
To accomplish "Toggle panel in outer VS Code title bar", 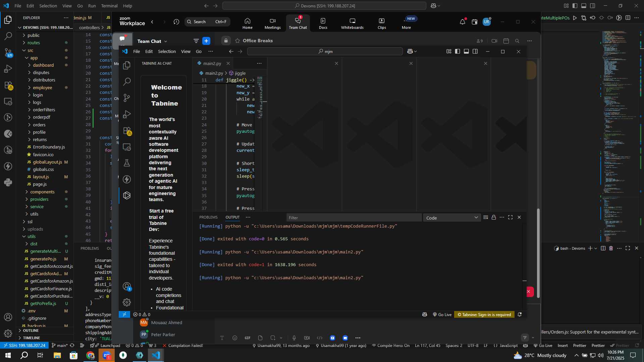I will (584, 6).
